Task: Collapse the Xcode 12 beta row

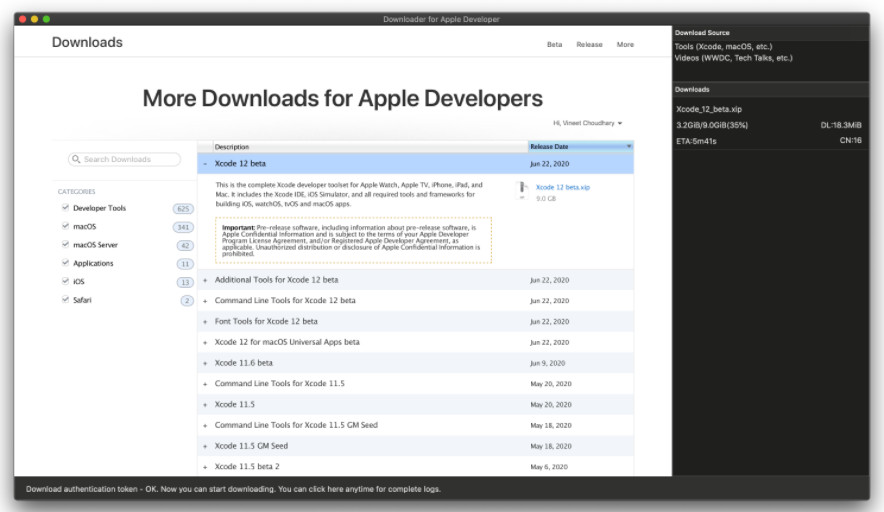Action: pyautogui.click(x=205, y=164)
